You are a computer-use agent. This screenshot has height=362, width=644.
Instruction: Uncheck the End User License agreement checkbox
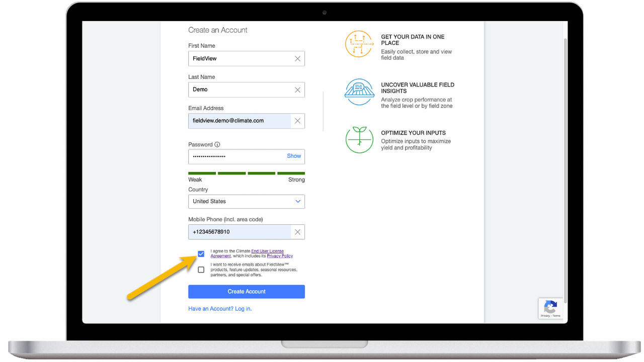(x=201, y=254)
